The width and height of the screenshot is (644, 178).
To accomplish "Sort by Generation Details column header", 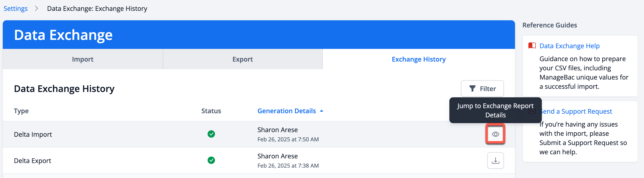I will (286, 111).
